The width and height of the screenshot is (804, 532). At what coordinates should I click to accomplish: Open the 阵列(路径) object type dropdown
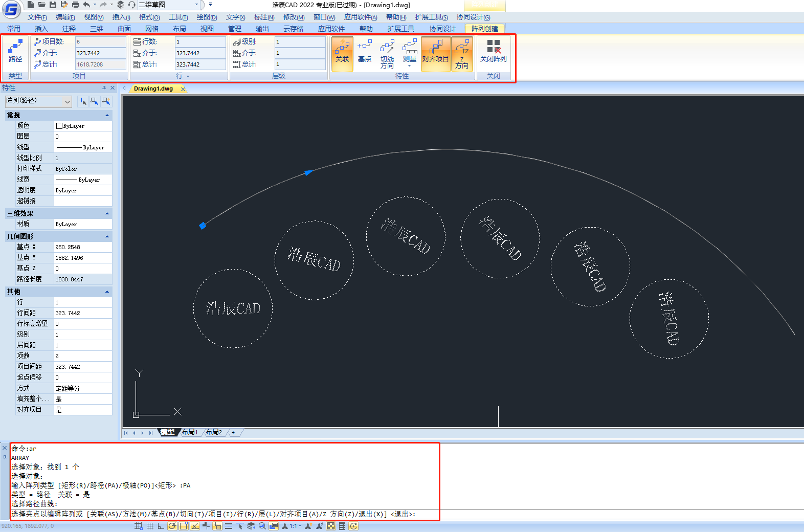pos(38,101)
